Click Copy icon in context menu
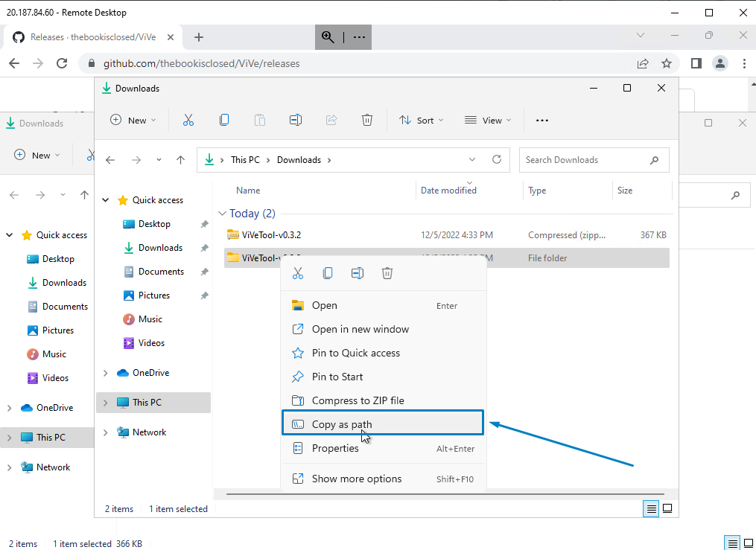The width and height of the screenshot is (756, 550). click(328, 274)
